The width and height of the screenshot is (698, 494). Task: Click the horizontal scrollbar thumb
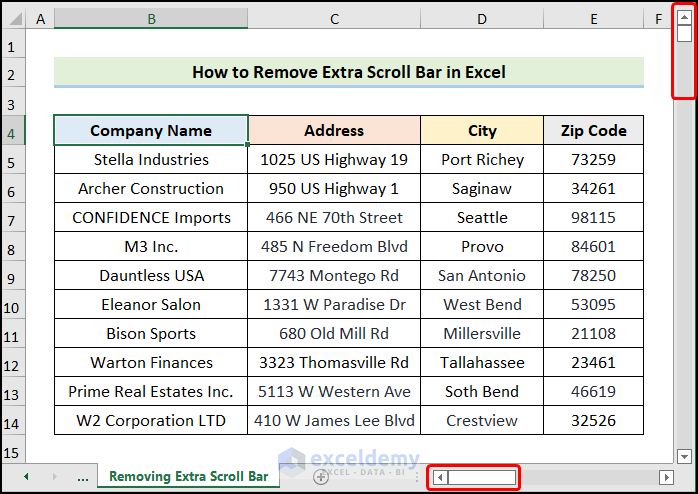pos(482,478)
